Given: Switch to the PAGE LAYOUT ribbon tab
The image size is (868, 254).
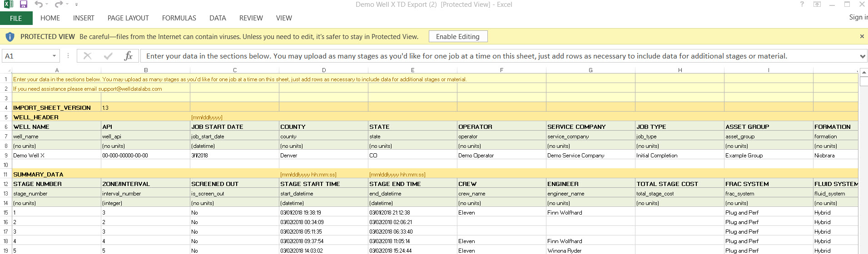Looking at the screenshot, I should (x=128, y=18).
